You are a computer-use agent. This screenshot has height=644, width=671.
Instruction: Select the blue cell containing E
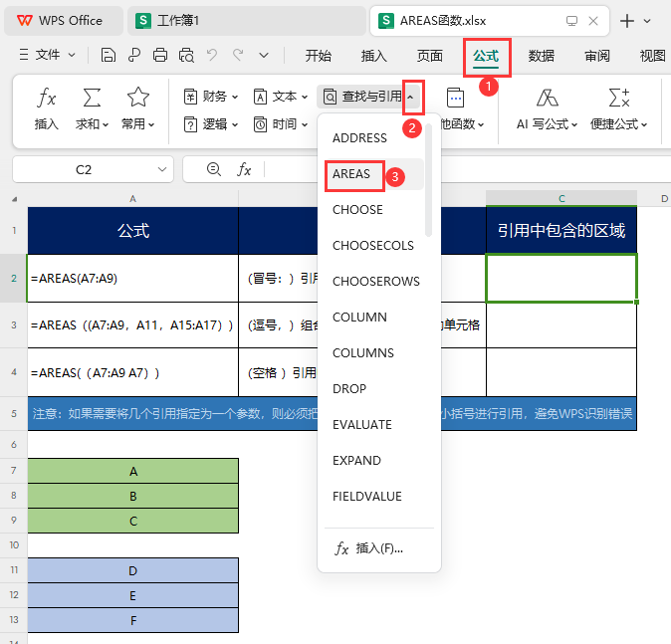tap(133, 595)
